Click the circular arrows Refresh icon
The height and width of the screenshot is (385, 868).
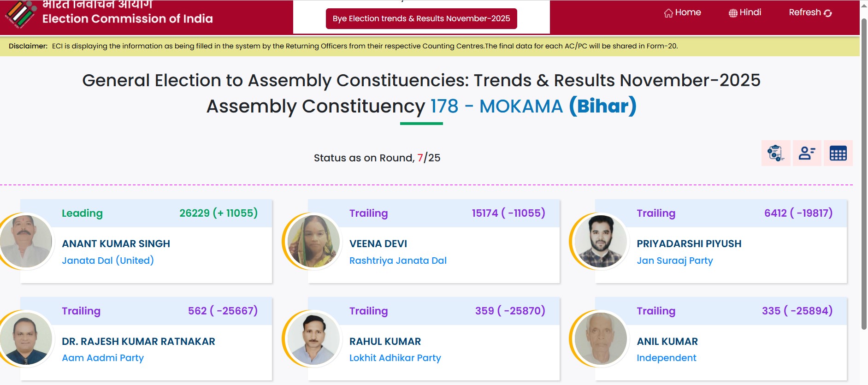pyautogui.click(x=828, y=13)
